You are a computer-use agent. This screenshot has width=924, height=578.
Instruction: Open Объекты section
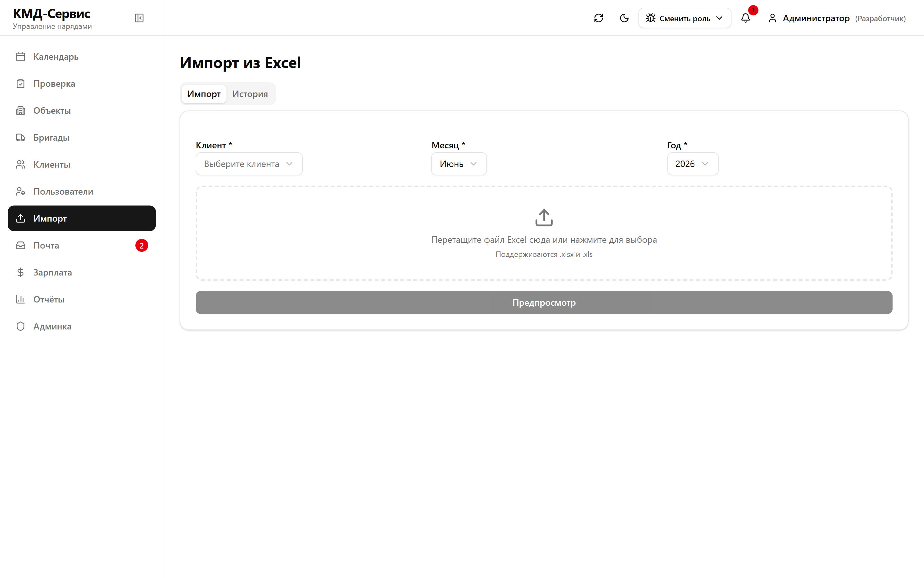pos(82,110)
